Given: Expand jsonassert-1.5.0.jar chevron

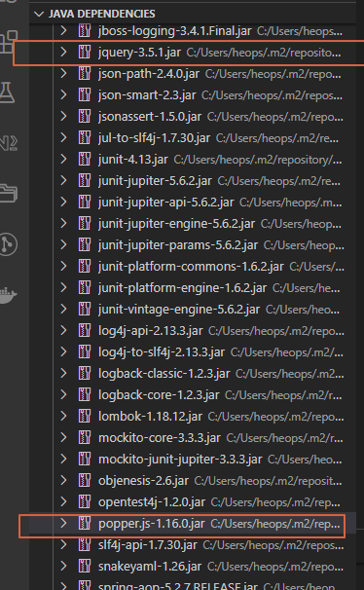Looking at the screenshot, I should (x=63, y=116).
